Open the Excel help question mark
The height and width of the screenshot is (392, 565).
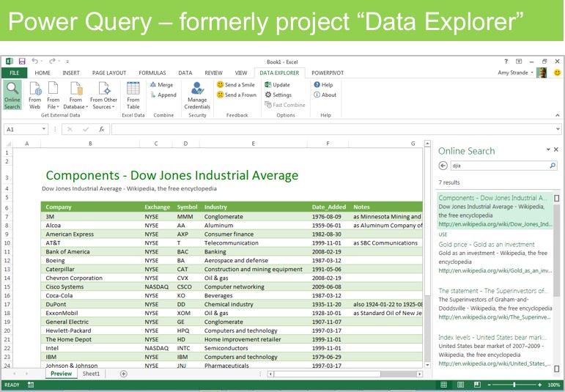(x=506, y=62)
